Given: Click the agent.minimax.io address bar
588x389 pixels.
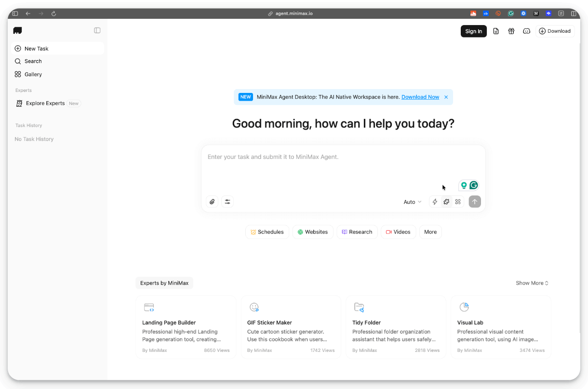Looking at the screenshot, I should pos(290,13).
